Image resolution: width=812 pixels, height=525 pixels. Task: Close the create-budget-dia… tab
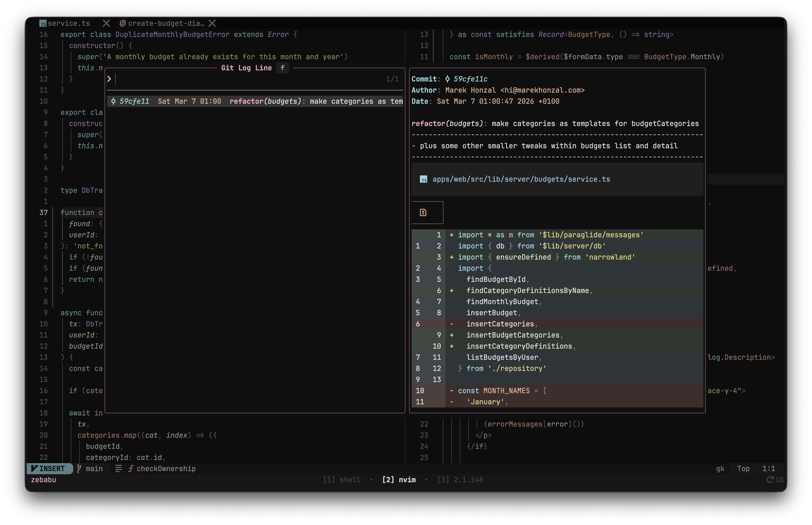[x=212, y=23]
